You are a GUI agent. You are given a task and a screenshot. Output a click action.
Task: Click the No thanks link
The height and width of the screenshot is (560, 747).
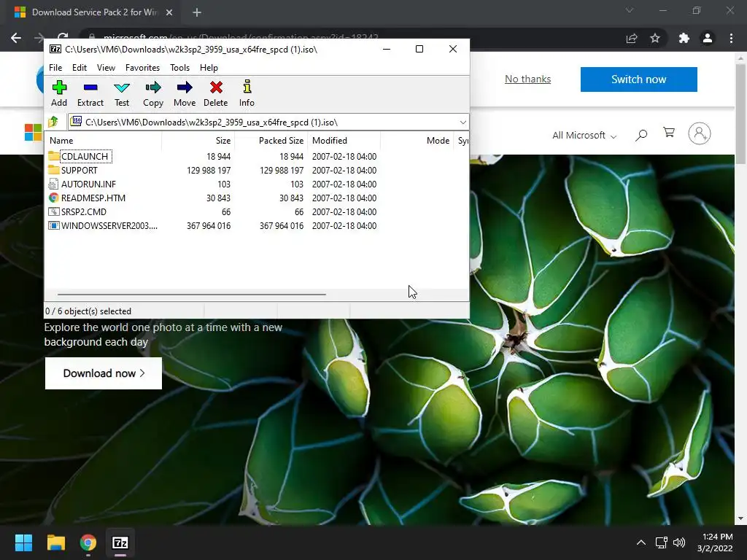(x=527, y=79)
